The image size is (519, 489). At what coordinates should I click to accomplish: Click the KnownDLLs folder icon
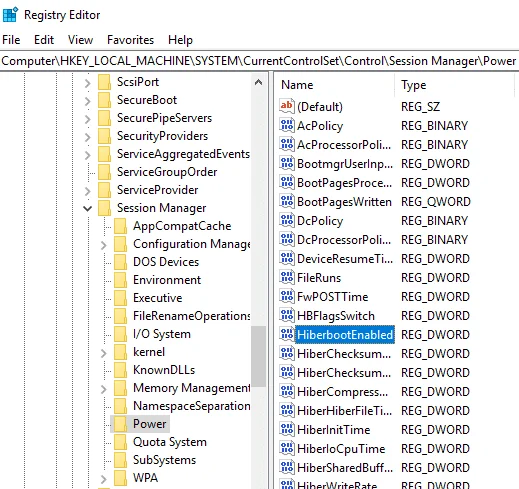pyautogui.click(x=120, y=370)
